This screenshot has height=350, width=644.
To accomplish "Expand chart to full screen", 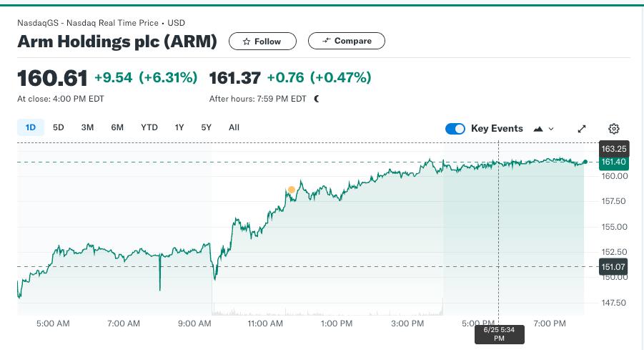I will coord(582,129).
